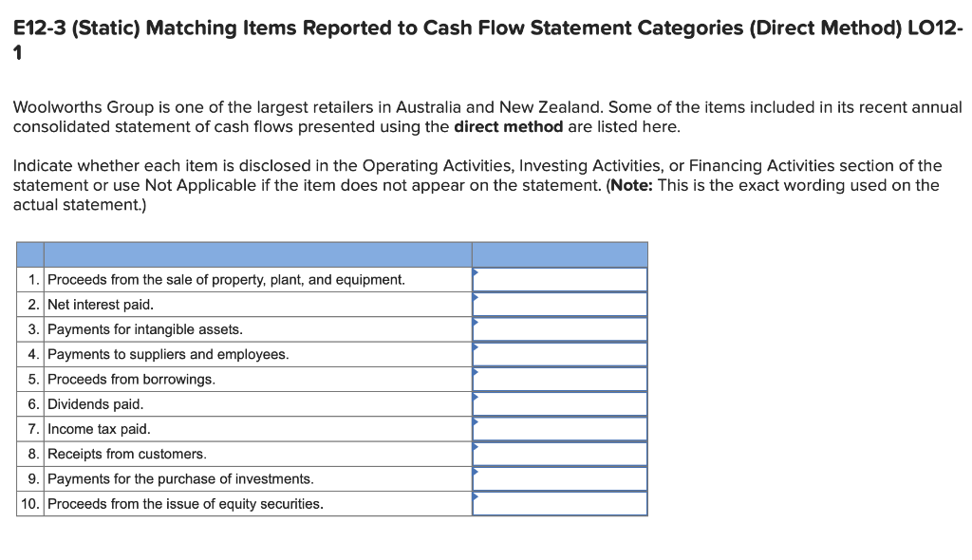
Task: Open the answer dropdown for Receipts from customers
Action: point(559,454)
